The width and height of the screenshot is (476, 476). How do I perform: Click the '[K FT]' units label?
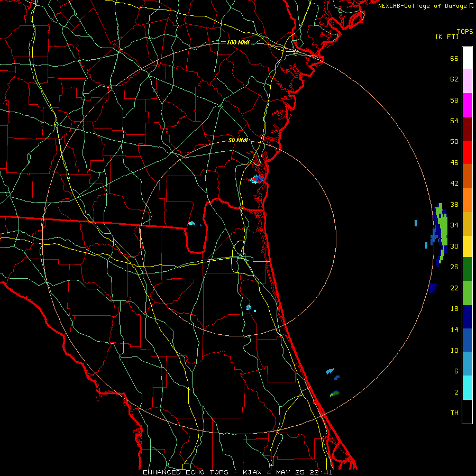[447, 37]
